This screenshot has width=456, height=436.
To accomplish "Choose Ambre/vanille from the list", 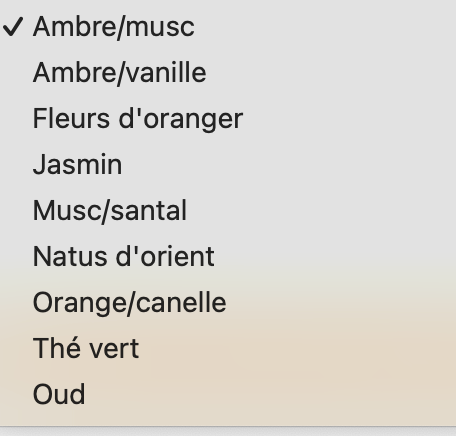I will click(228, 73).
